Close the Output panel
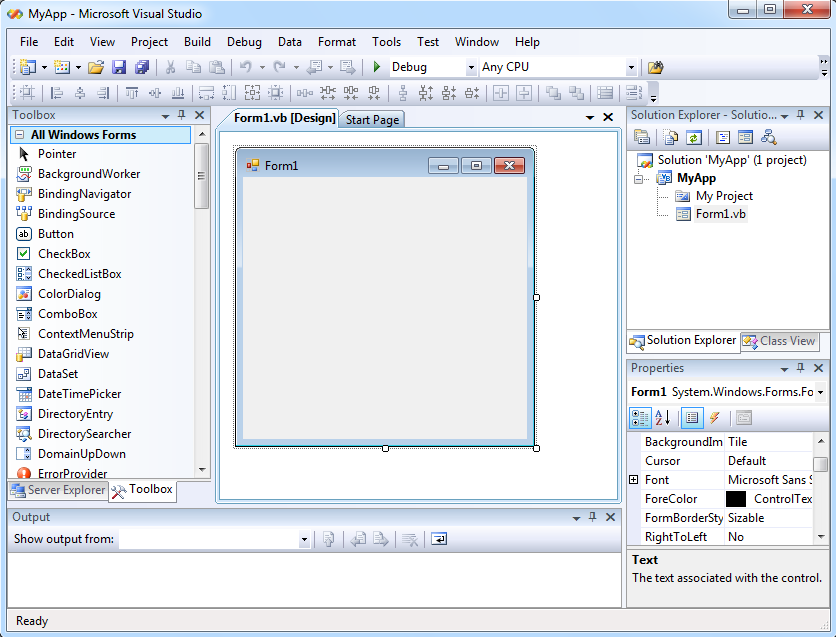836x637 pixels. click(x=610, y=517)
